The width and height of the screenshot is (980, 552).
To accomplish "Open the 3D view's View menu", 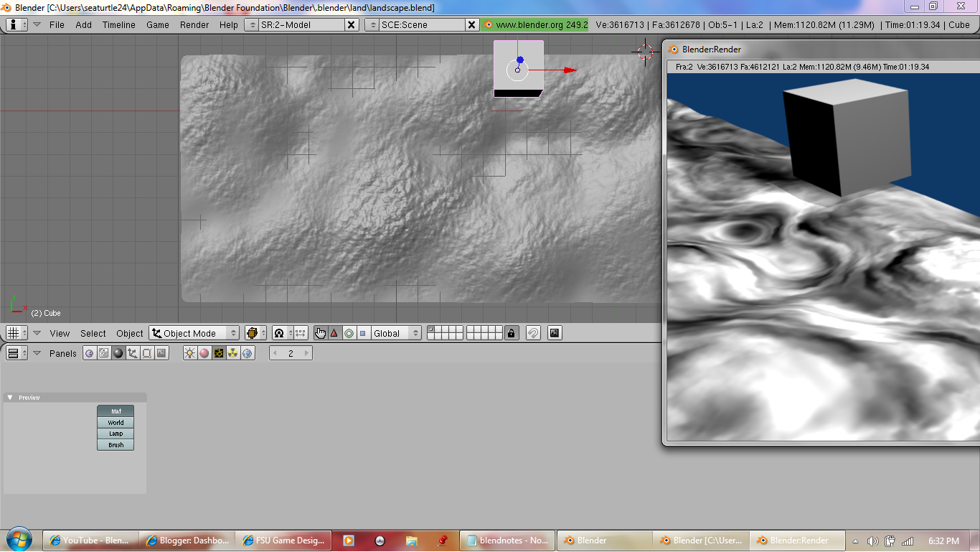I will click(x=60, y=333).
